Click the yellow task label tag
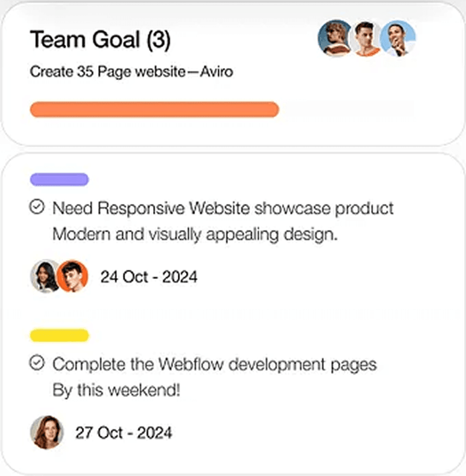 (x=59, y=335)
